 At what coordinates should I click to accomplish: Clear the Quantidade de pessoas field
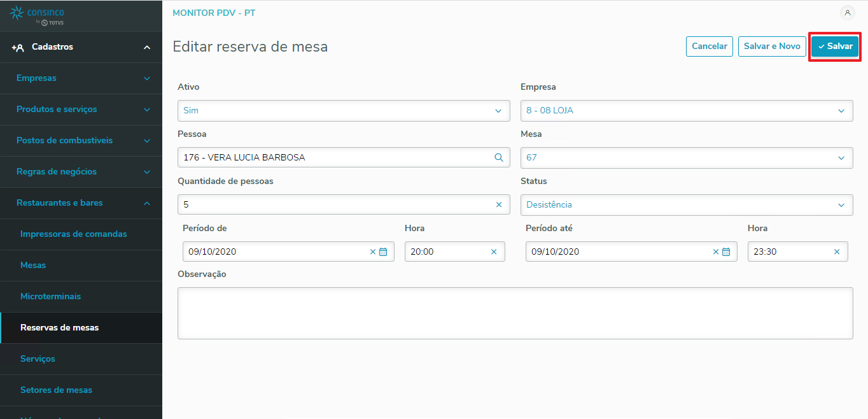[x=499, y=205]
